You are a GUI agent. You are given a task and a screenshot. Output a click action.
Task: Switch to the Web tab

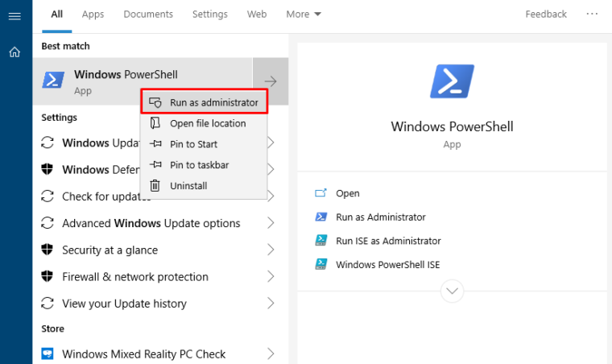(x=257, y=14)
